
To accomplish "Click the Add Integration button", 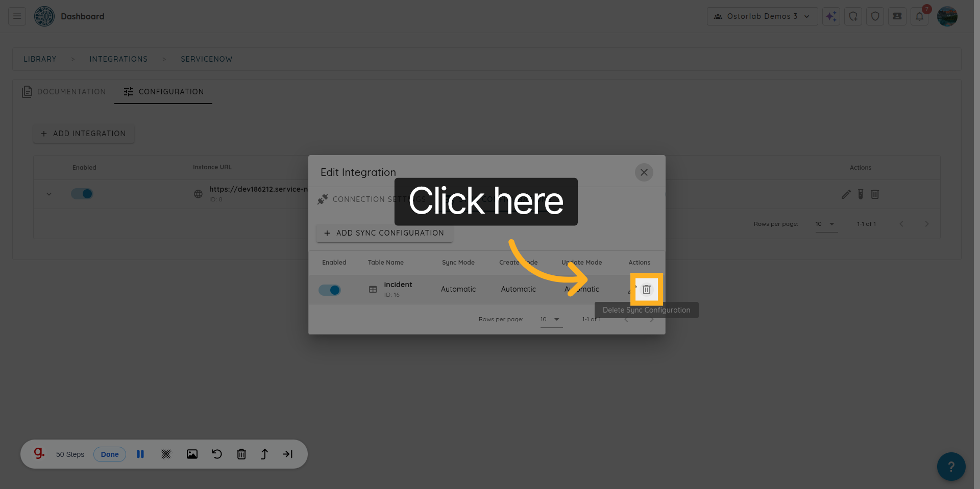I will tap(83, 133).
